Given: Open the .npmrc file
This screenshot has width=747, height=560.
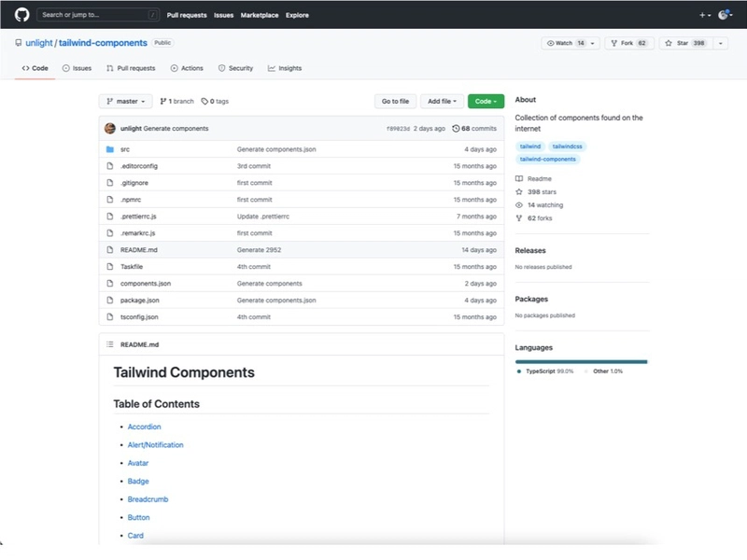Looking at the screenshot, I should click(131, 200).
